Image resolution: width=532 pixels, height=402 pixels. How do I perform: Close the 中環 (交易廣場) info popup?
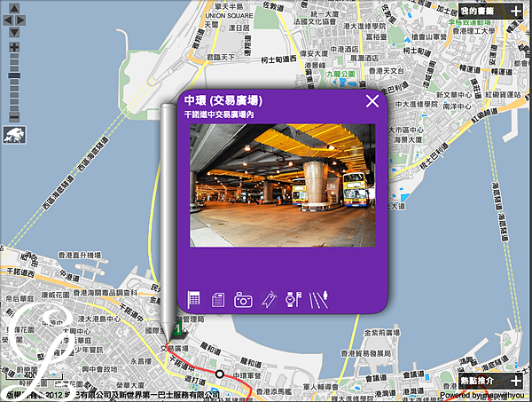click(372, 101)
